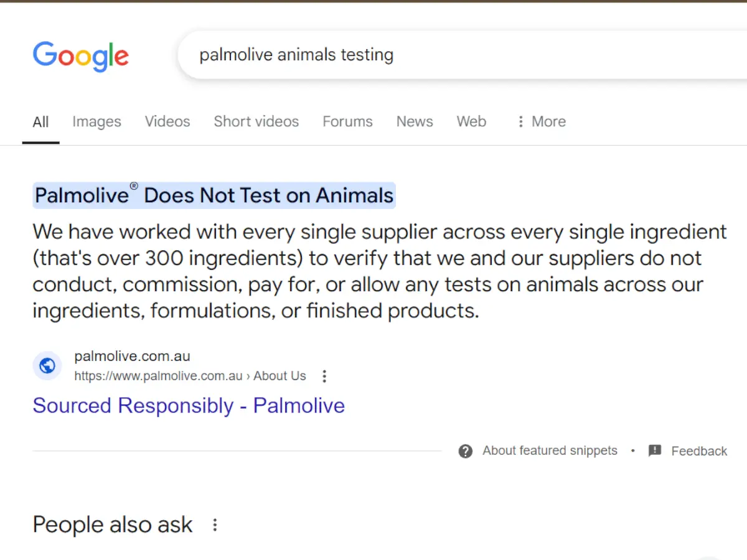The width and height of the screenshot is (747, 560).
Task: Click the highlighted Palmolive Does Not Test heading
Action: click(214, 195)
